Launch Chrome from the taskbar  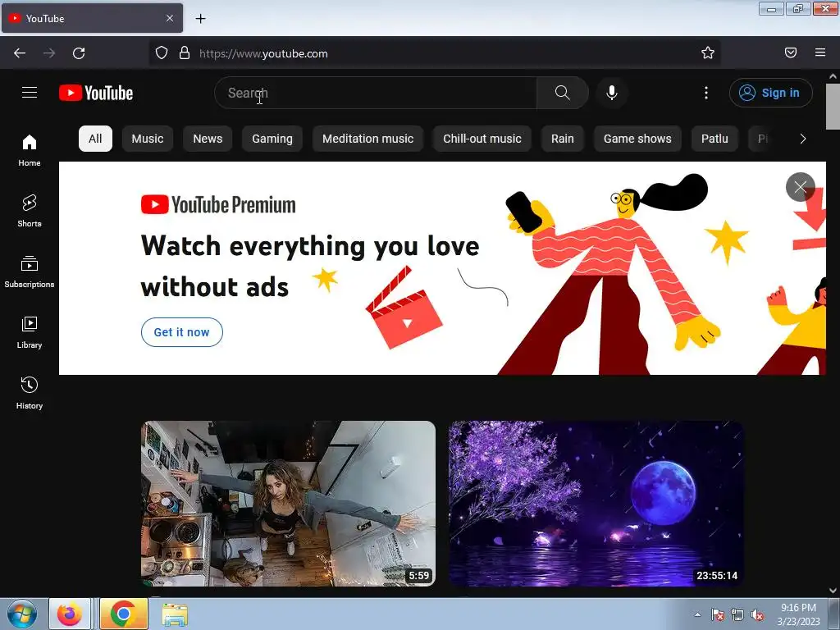[123, 614]
